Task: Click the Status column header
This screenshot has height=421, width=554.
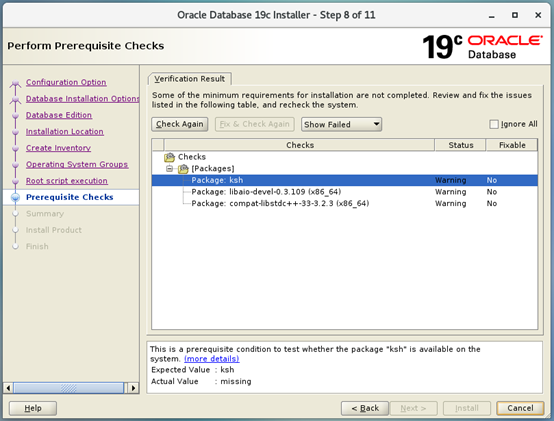Action: [x=461, y=145]
